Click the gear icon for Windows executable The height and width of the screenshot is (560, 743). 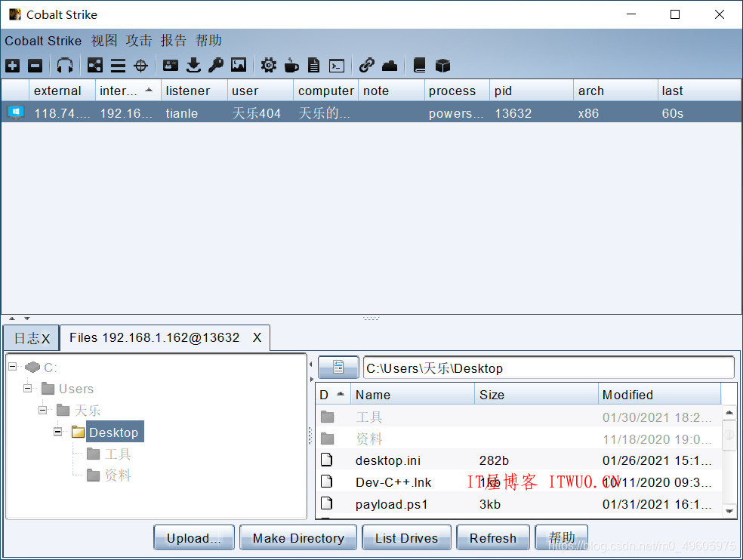269,66
